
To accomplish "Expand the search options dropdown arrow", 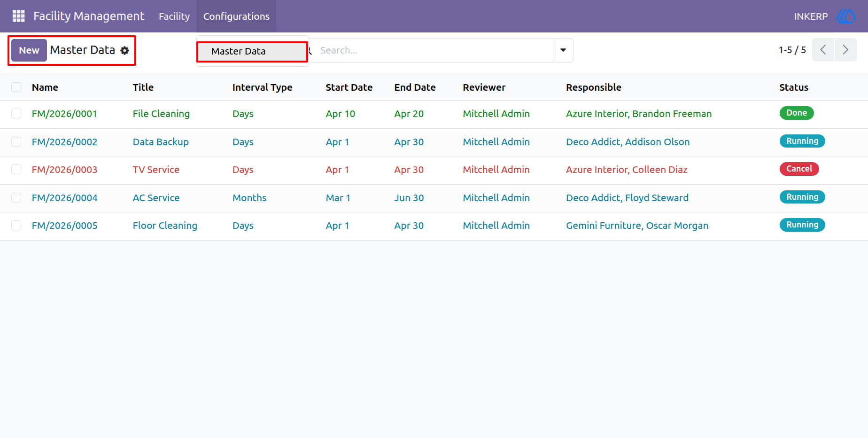I will pyautogui.click(x=563, y=50).
